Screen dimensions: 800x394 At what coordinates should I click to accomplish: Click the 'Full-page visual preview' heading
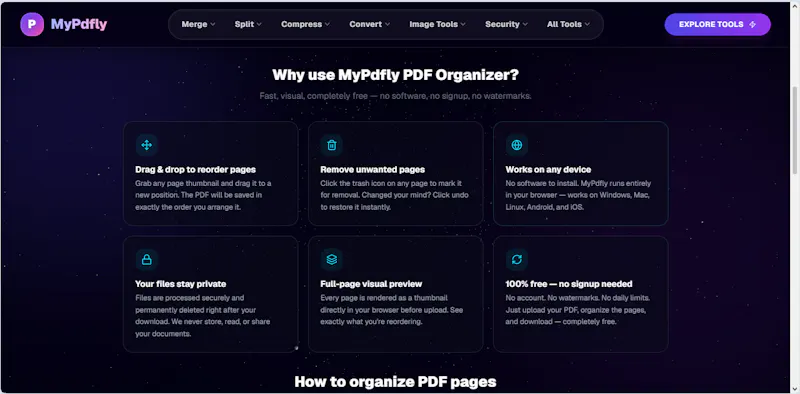tap(371, 284)
